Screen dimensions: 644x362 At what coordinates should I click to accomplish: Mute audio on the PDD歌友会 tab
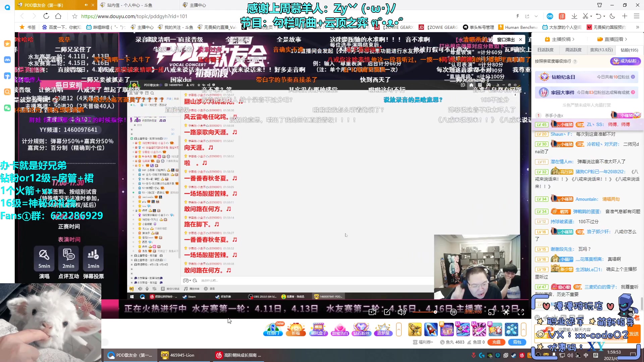(86, 5)
